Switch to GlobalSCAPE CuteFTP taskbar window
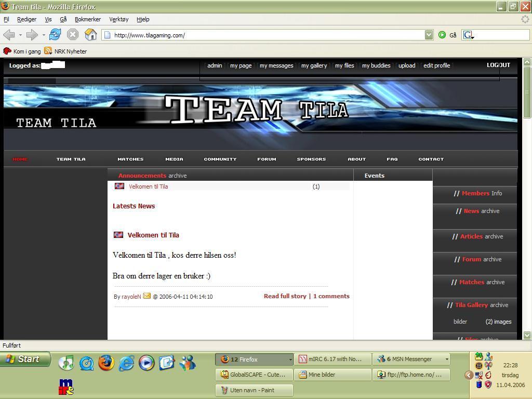Screen dimensions: 532x399 [254, 375]
